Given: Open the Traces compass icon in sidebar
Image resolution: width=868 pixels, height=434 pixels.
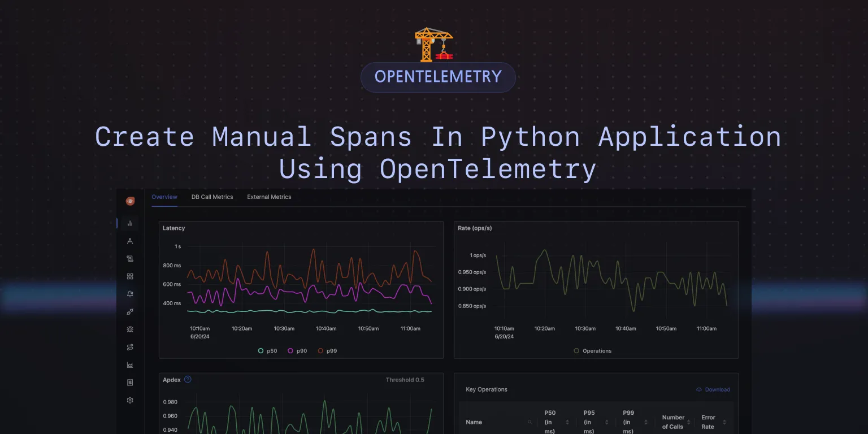Looking at the screenshot, I should click(x=130, y=241).
